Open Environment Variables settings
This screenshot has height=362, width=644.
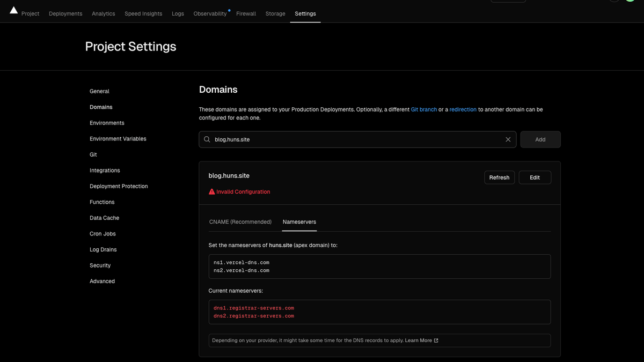(118, 139)
